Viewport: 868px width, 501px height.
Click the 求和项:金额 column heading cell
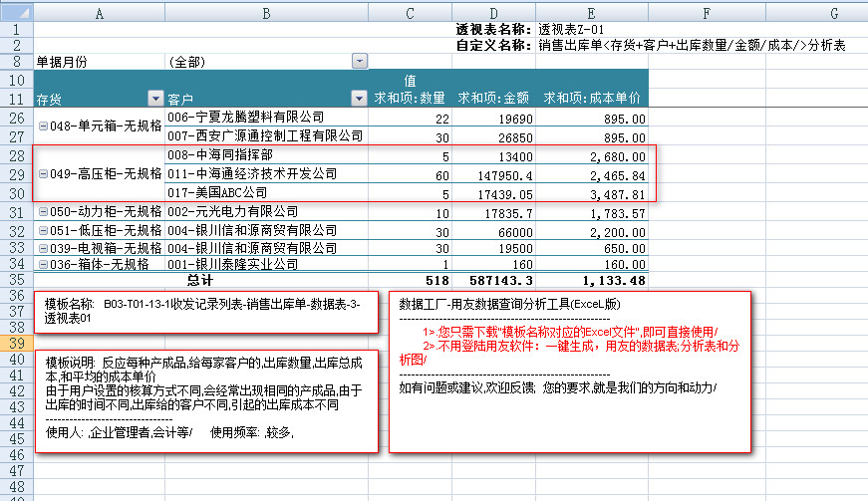click(x=492, y=99)
